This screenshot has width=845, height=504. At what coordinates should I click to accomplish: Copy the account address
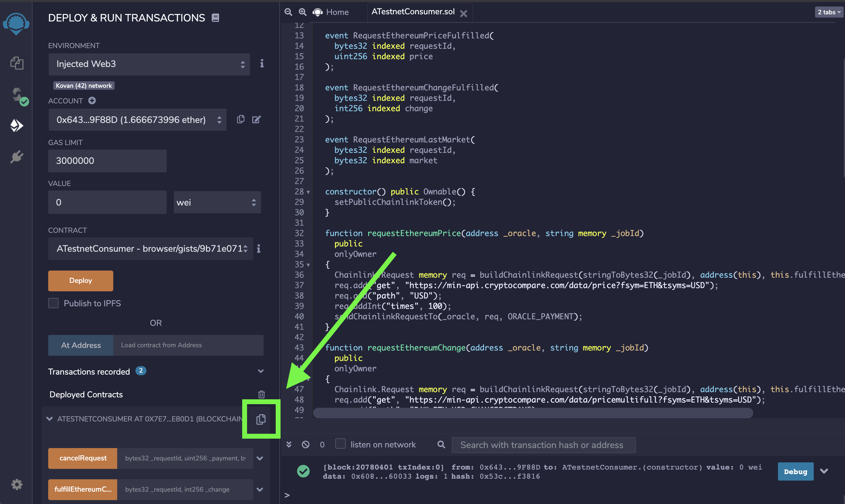point(241,120)
